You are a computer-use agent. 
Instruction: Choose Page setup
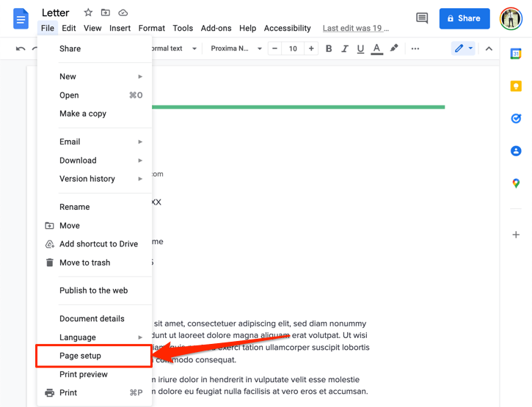95,356
